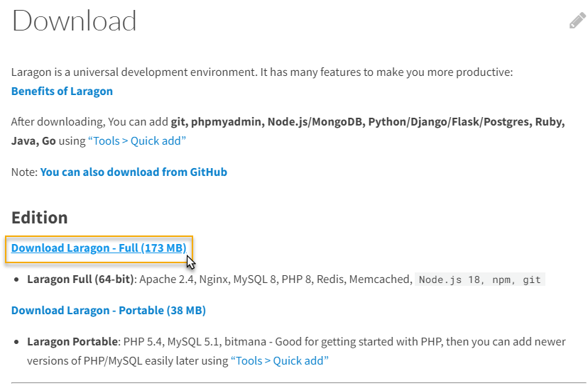Click the "Download" page heading
This screenshot has width=588, height=388.
(75, 21)
